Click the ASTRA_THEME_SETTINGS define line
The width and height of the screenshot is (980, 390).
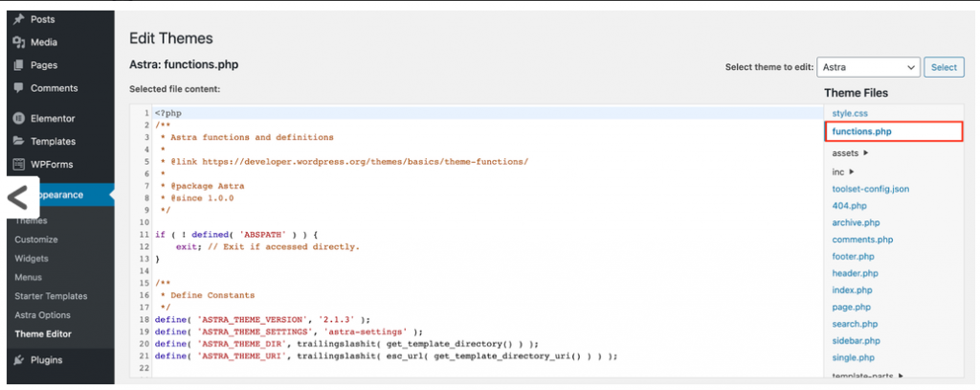coord(289,332)
